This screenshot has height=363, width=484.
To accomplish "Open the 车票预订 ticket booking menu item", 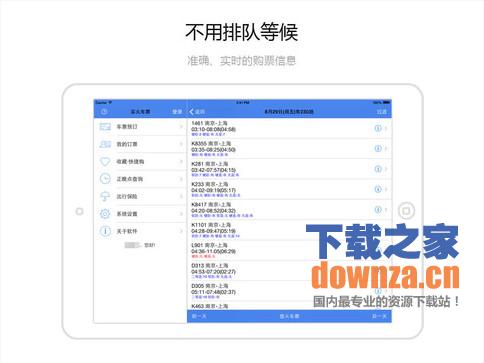I will pos(140,127).
